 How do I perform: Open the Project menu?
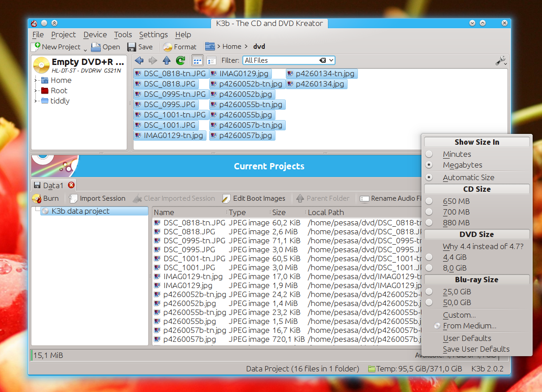(x=64, y=34)
